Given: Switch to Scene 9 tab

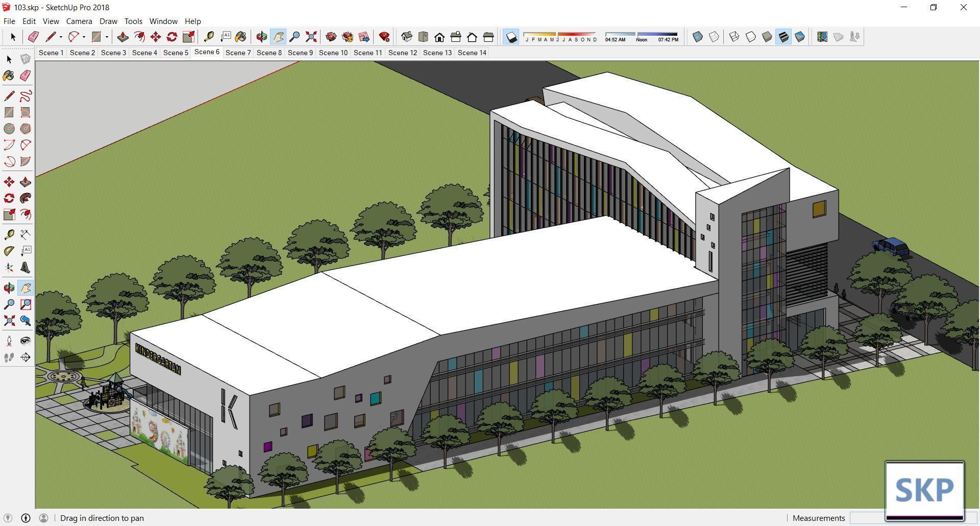Looking at the screenshot, I should pyautogui.click(x=300, y=53).
